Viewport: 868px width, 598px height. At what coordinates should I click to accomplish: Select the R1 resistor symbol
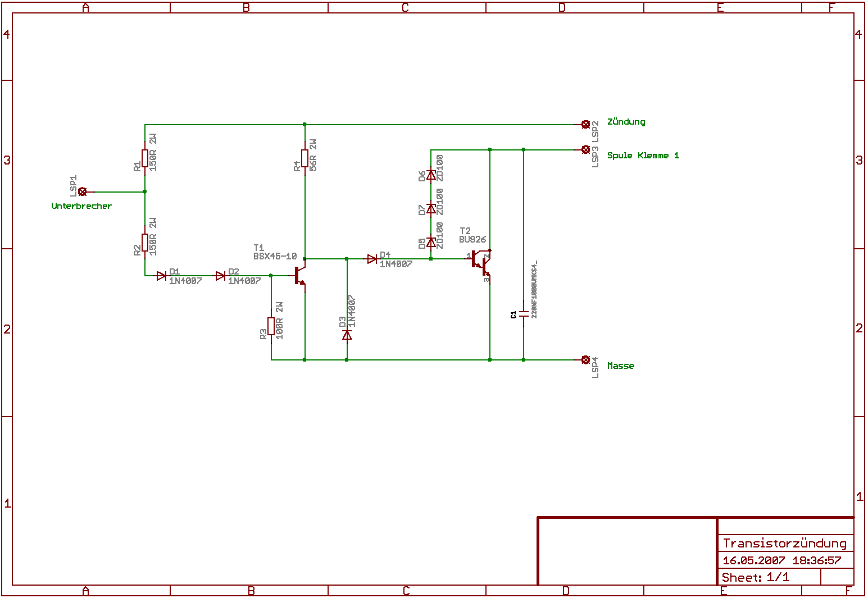coord(145,158)
